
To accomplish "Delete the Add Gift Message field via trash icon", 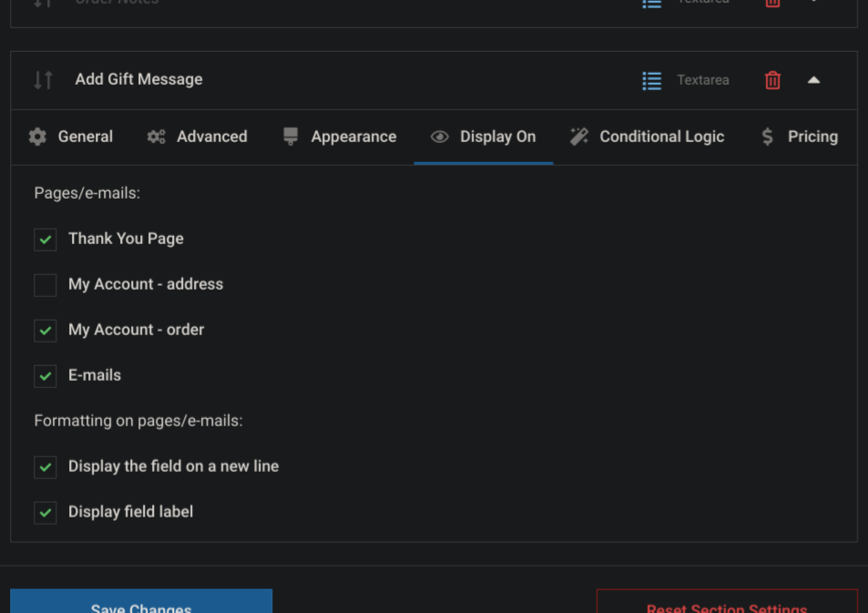I will tap(771, 80).
